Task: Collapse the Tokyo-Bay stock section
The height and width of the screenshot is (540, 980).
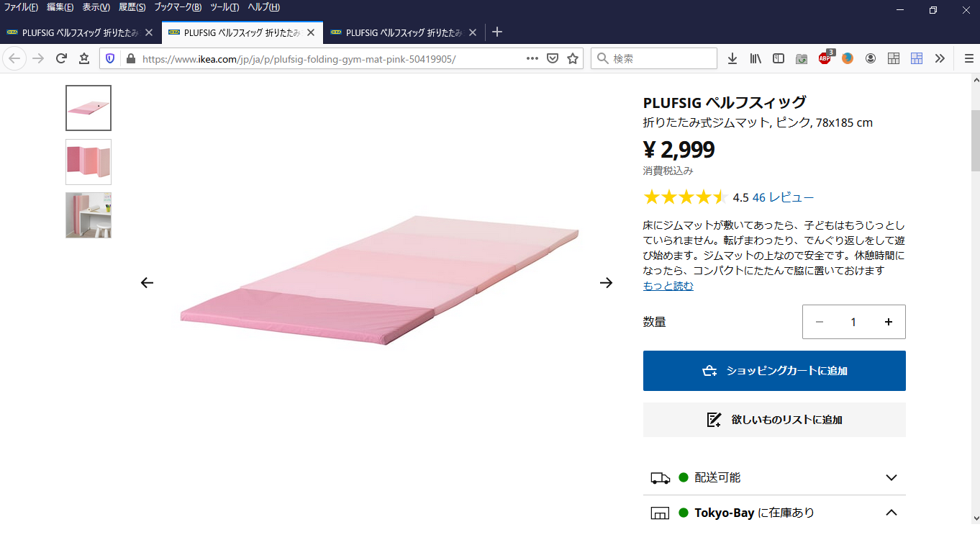Action: coord(774,513)
